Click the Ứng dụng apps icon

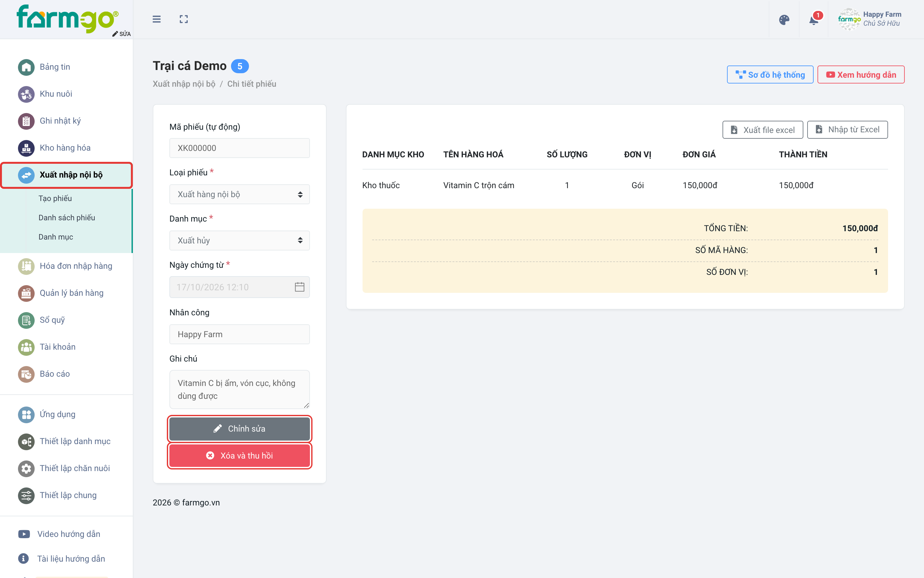(x=26, y=414)
